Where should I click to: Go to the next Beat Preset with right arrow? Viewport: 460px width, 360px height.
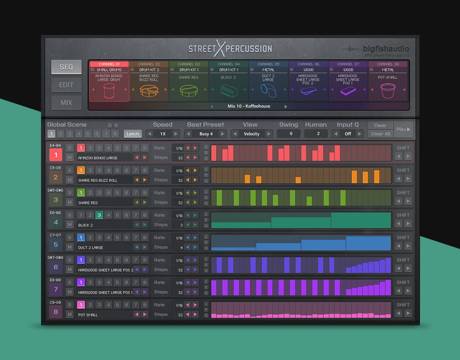(222, 134)
